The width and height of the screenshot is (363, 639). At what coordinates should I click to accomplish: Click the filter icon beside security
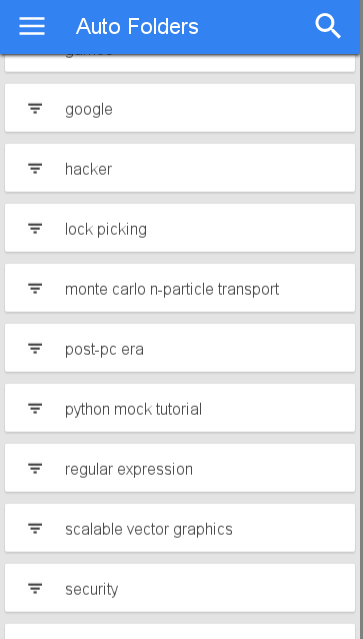click(35, 588)
